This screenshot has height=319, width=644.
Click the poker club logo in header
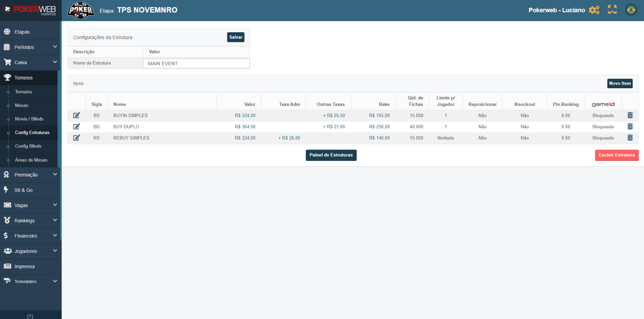click(x=81, y=10)
